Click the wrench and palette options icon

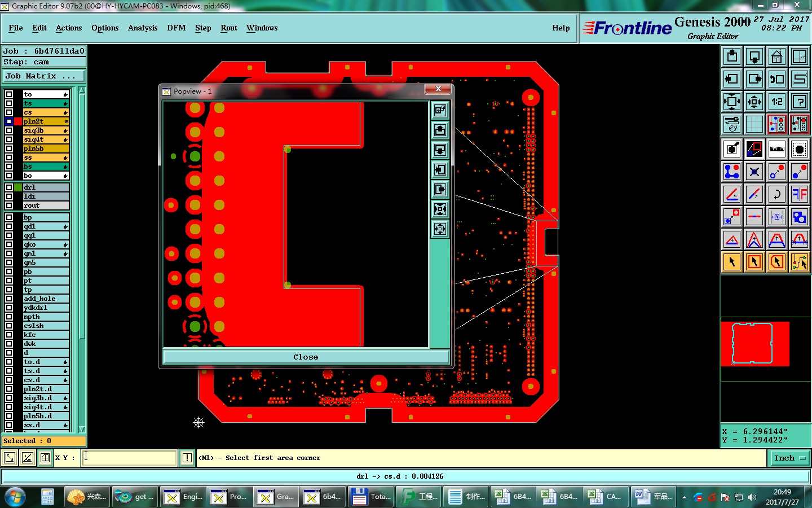click(732, 124)
